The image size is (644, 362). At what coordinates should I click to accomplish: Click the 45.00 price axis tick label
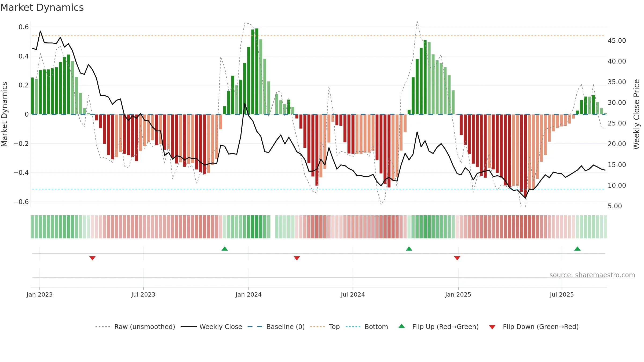[617, 40]
